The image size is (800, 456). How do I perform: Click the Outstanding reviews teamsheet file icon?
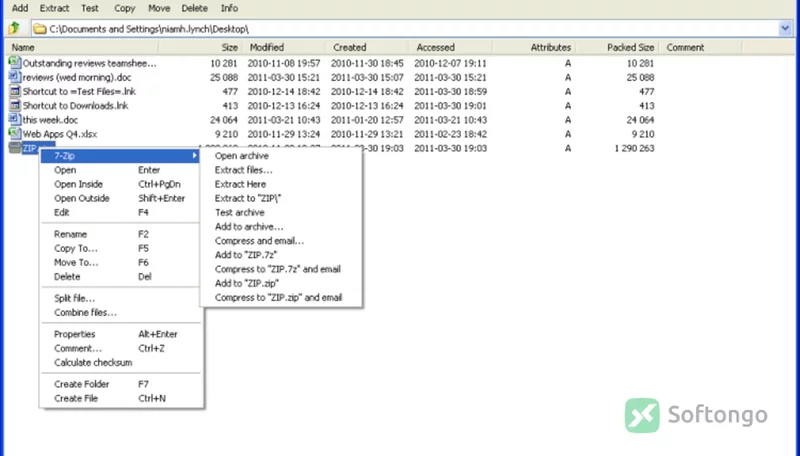click(15, 63)
